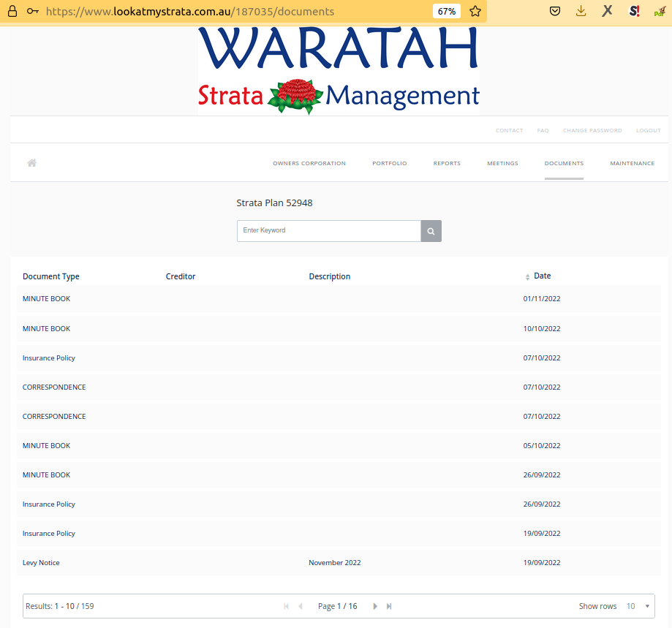The image size is (672, 628).
Task: Open the Owners Corporation menu
Action: tap(309, 163)
